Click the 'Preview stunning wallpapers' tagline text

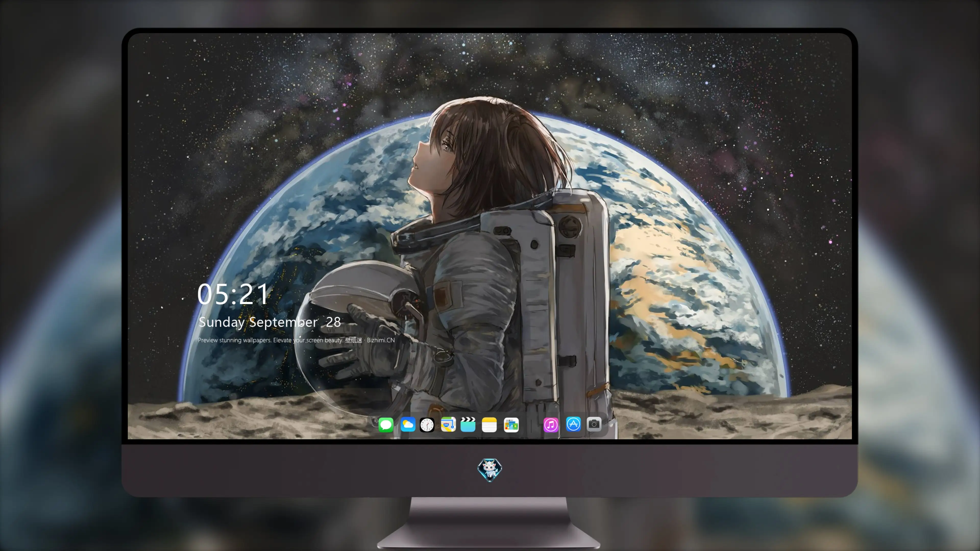(x=296, y=340)
